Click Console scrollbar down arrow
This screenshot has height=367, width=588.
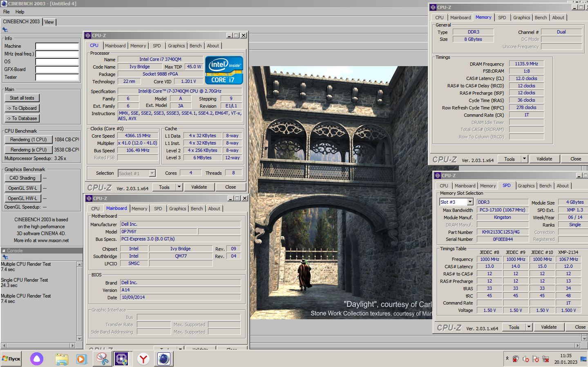[79, 338]
